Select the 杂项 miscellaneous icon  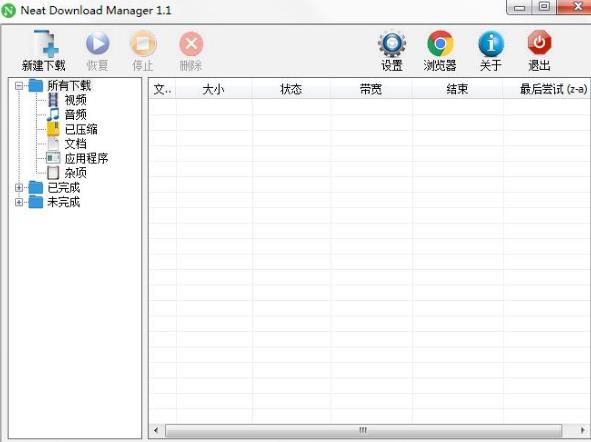click(x=53, y=173)
